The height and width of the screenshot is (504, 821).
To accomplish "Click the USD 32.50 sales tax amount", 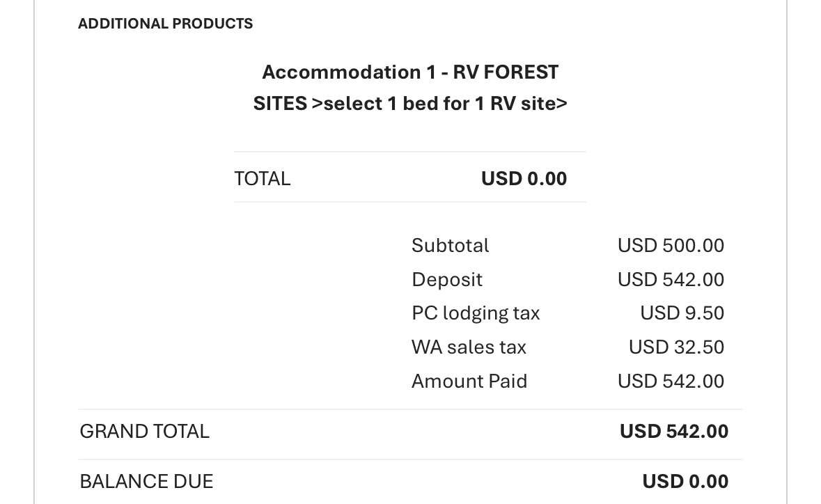I will point(676,347).
